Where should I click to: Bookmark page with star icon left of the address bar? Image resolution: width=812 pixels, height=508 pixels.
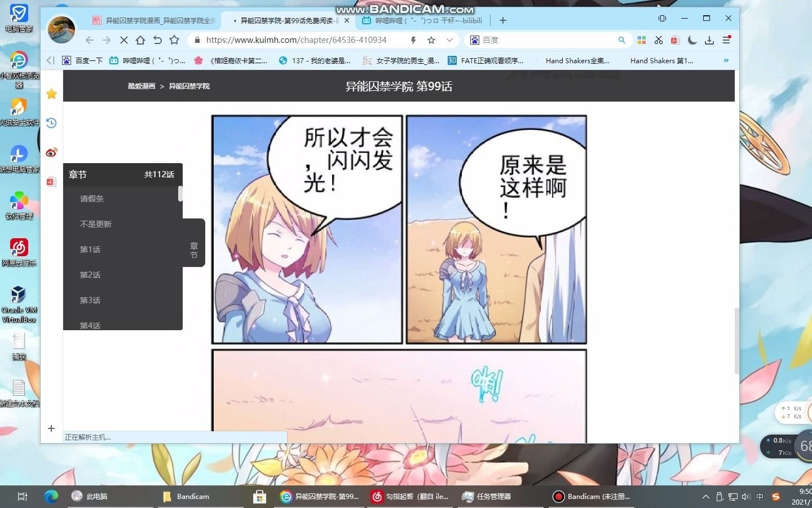[174, 40]
